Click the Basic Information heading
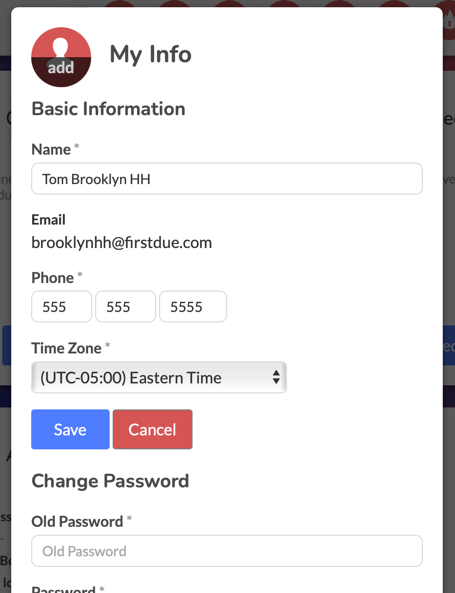Viewport: 455px width, 593px height. coord(108,109)
